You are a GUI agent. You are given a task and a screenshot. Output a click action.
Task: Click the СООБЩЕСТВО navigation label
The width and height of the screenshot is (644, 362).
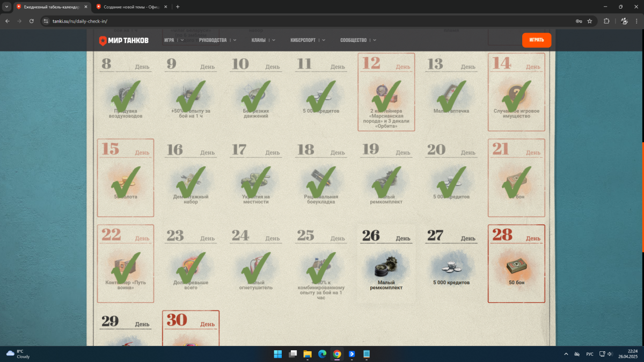click(x=354, y=40)
